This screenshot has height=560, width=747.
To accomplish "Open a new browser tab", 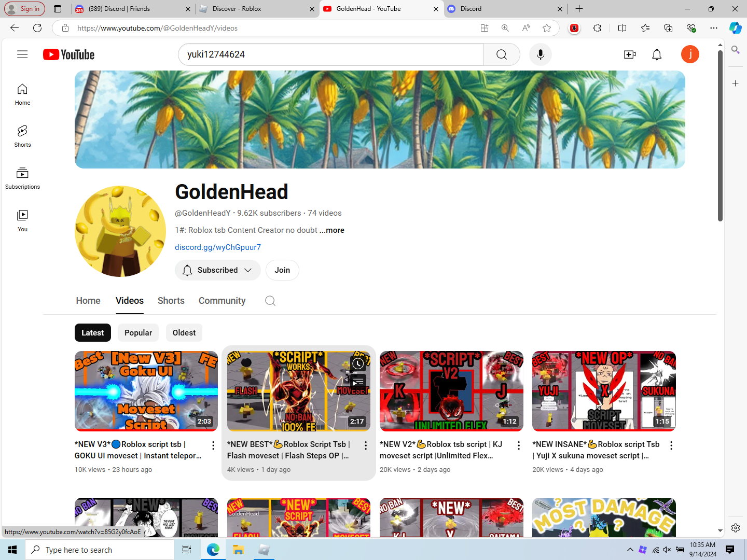I will [x=579, y=9].
